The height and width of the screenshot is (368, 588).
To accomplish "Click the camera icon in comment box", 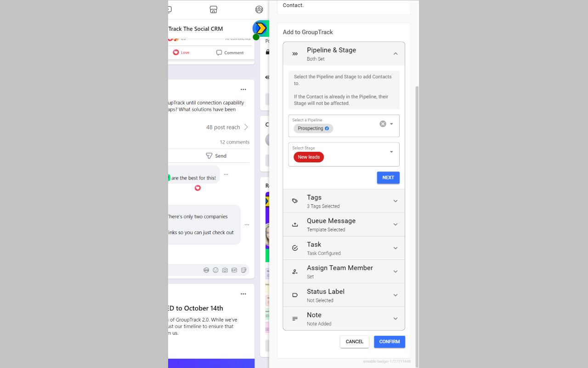I will pos(225,270).
